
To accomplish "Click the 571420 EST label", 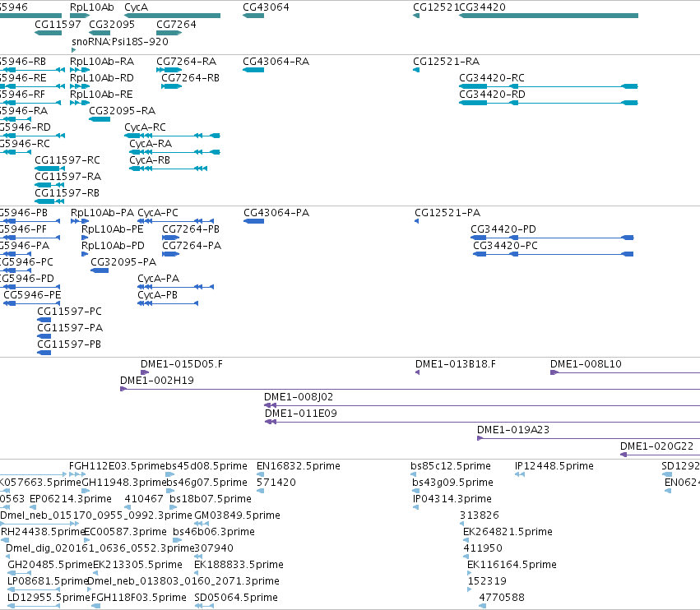I will (x=276, y=483).
